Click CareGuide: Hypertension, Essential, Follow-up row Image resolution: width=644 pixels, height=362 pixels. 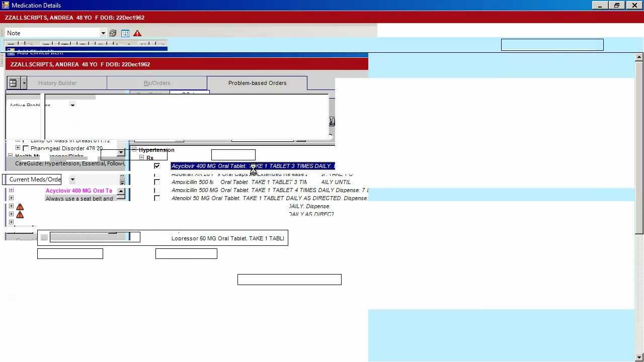point(70,163)
